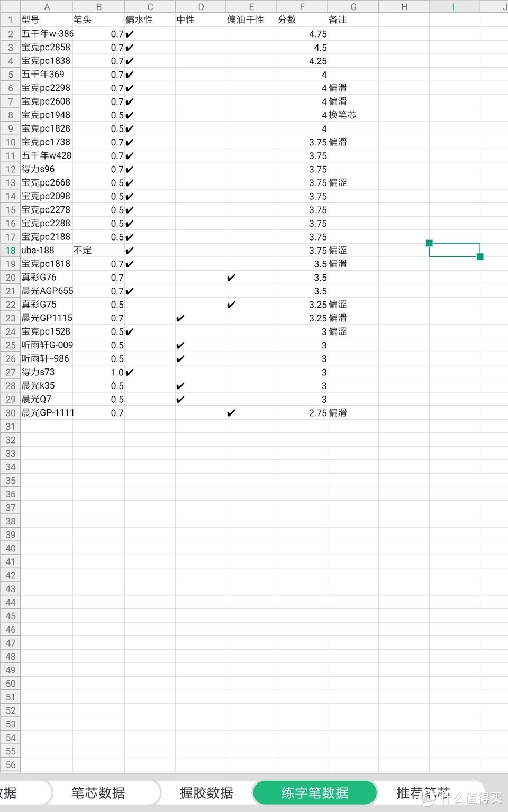The image size is (508, 812).
Task: Select column H header
Action: point(404,7)
